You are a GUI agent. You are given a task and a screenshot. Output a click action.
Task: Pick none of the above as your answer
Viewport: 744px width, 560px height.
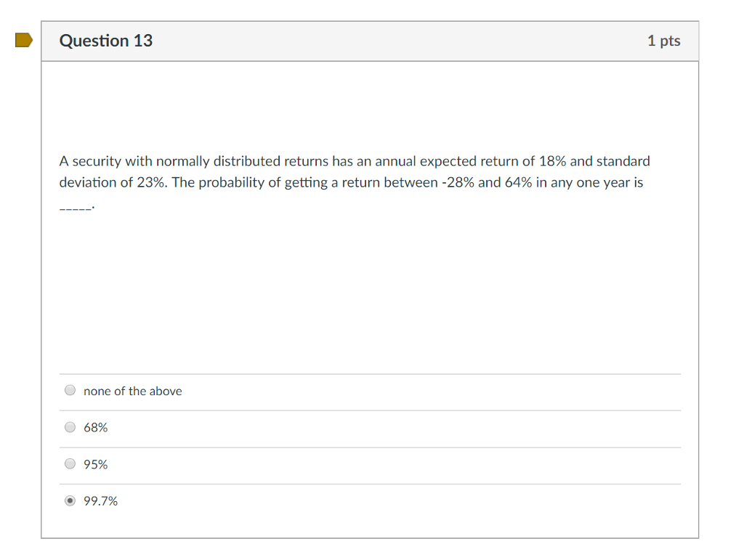70,390
